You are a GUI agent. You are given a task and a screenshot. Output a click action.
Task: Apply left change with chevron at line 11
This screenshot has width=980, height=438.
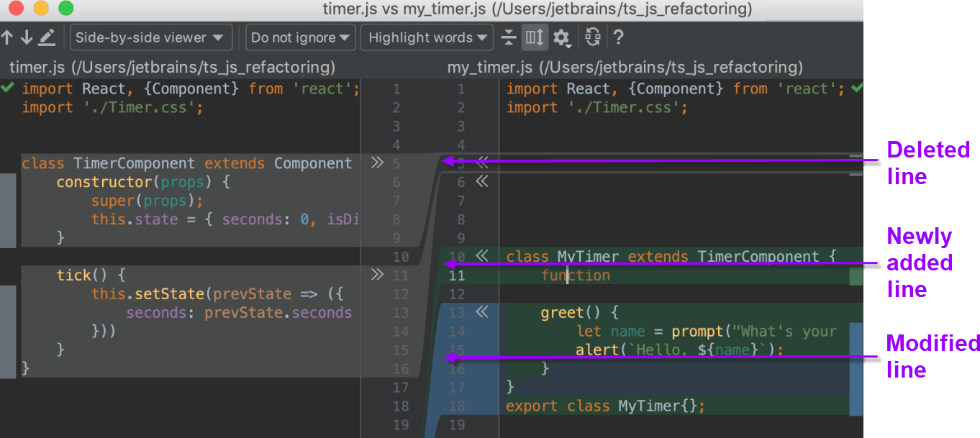tap(377, 275)
